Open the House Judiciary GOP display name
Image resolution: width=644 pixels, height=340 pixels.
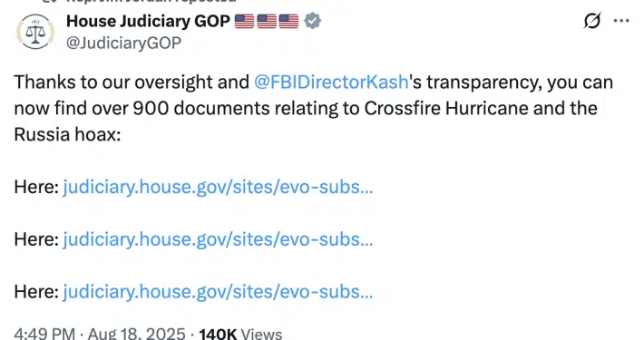(x=148, y=22)
